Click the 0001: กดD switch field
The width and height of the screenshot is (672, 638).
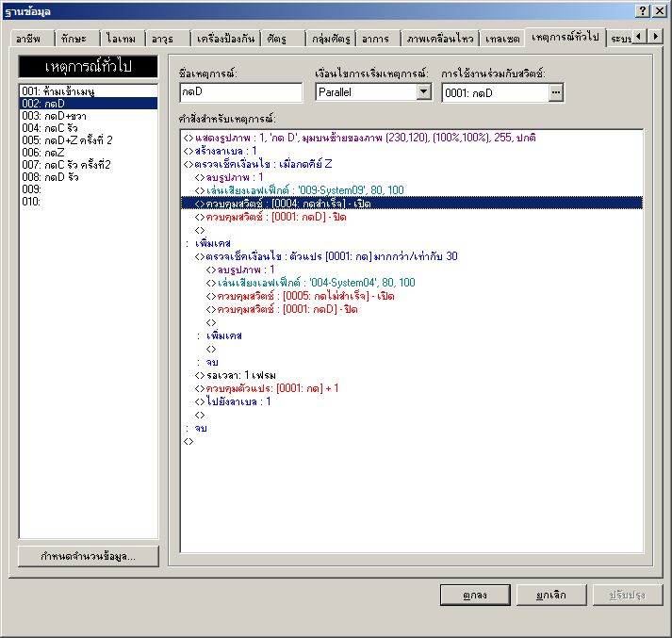click(496, 93)
